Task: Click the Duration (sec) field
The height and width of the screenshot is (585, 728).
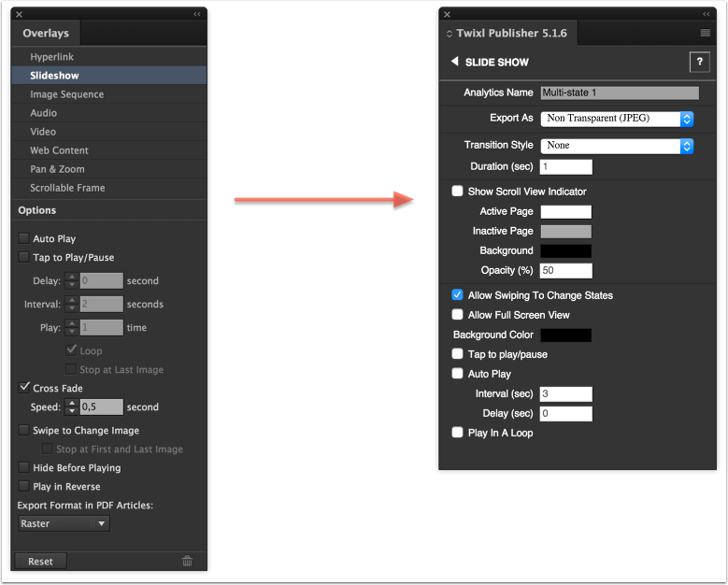Action: (x=566, y=166)
